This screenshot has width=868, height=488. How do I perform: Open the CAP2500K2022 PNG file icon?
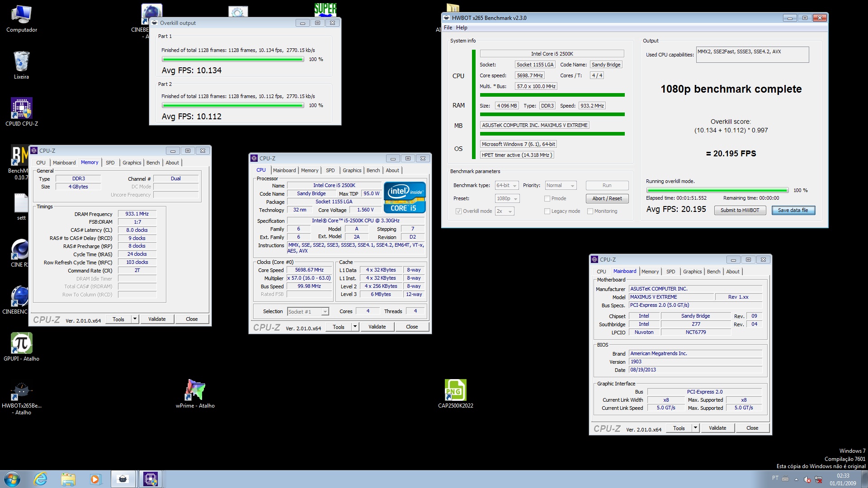point(455,393)
